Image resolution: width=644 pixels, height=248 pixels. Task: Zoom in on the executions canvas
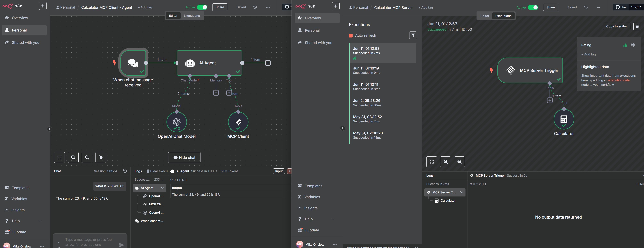point(445,162)
